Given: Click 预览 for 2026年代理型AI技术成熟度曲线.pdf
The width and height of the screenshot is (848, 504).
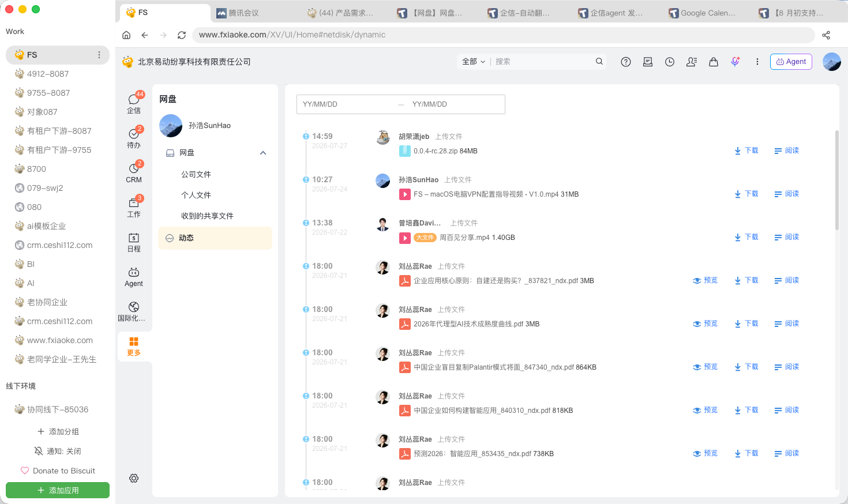Looking at the screenshot, I should tap(705, 324).
